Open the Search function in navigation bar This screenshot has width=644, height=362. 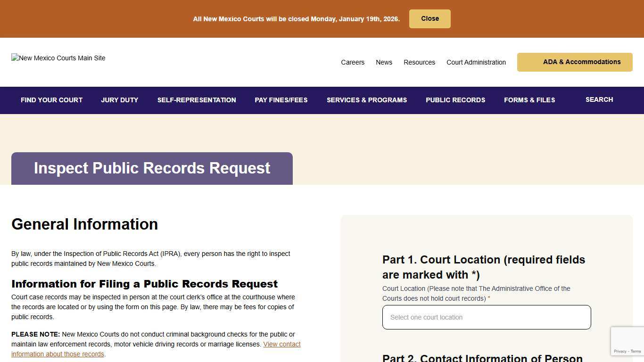pos(599,100)
